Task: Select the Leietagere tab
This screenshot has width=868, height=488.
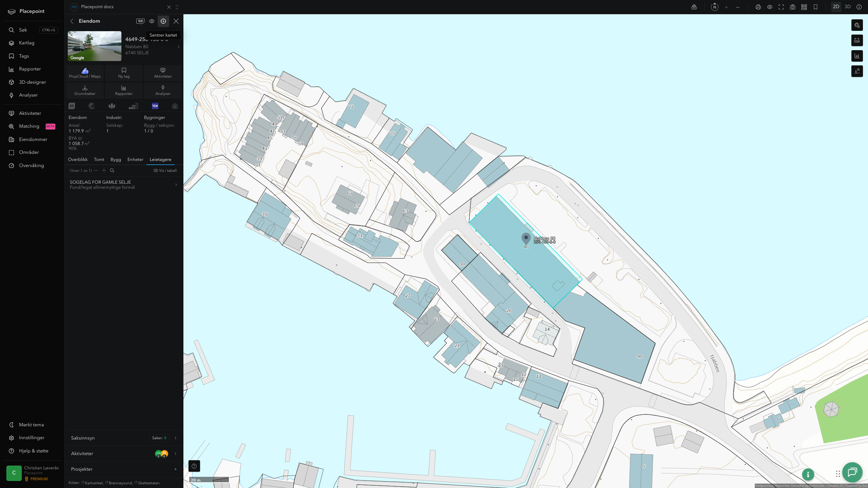Action: [160, 159]
